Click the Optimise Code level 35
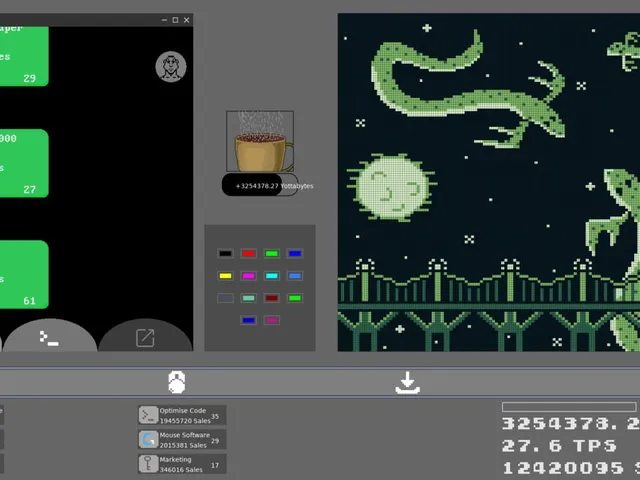Viewport: 640px width, 480px height. tap(215, 416)
